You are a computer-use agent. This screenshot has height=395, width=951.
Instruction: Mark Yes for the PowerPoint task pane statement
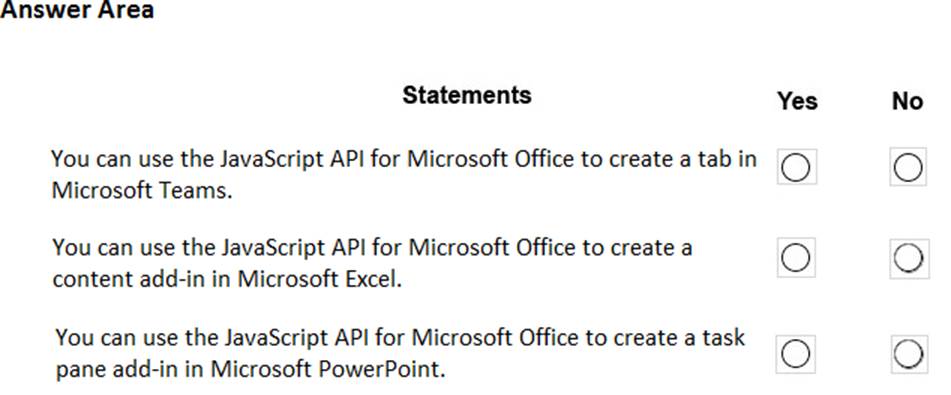[x=795, y=353]
